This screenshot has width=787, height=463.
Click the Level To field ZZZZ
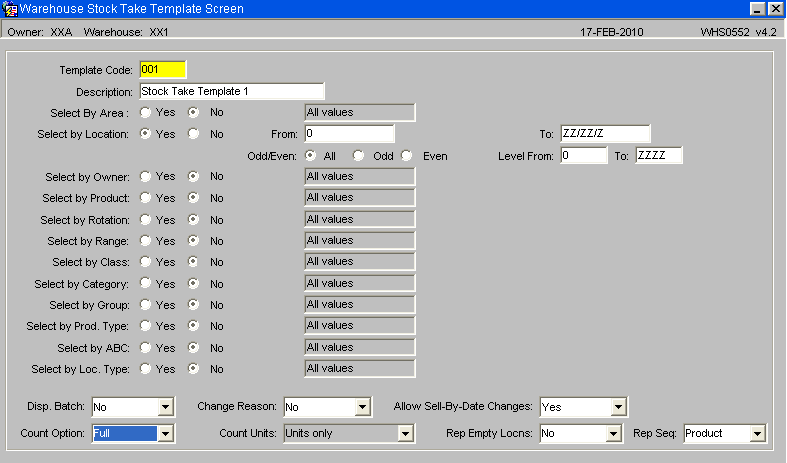(x=659, y=156)
